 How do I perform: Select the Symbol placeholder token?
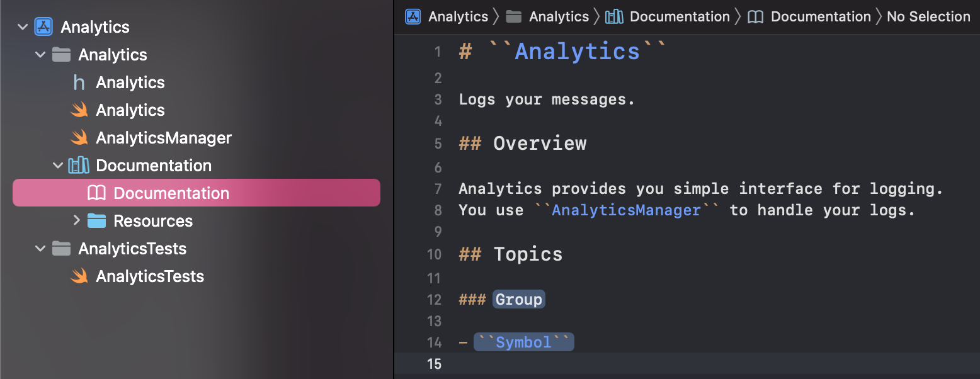click(x=523, y=342)
